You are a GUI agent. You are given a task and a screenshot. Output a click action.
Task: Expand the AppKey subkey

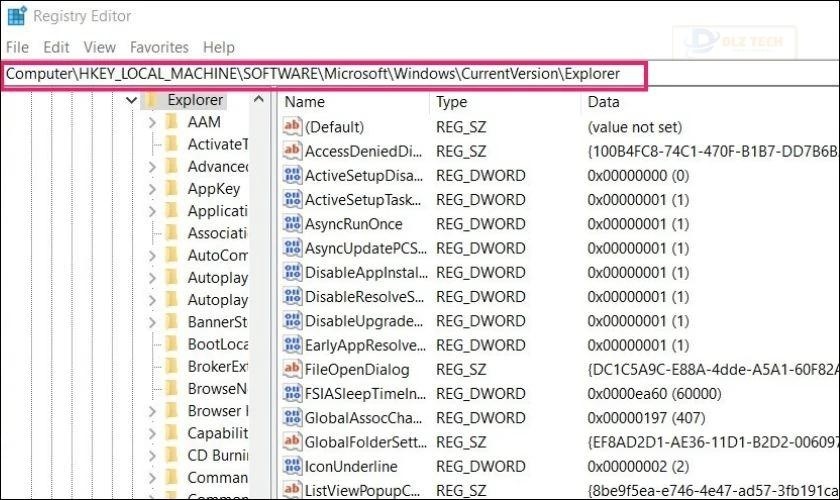point(152,189)
